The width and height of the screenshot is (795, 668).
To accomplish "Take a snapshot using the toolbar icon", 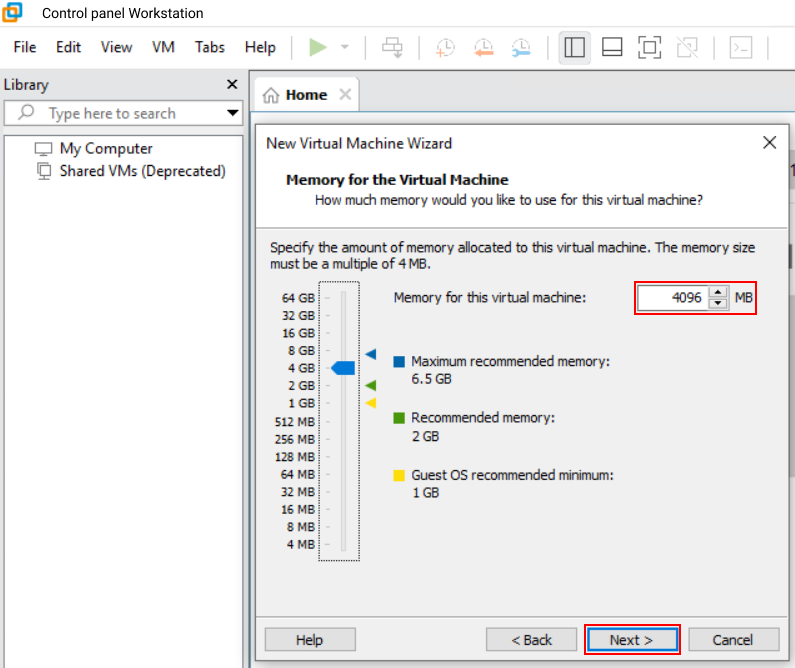I will coord(445,47).
